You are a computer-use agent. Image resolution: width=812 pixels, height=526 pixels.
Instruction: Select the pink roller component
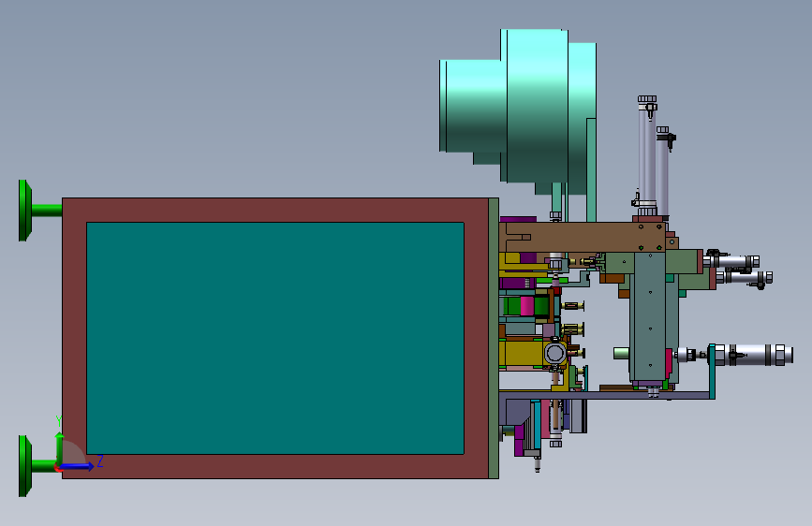[526, 306]
